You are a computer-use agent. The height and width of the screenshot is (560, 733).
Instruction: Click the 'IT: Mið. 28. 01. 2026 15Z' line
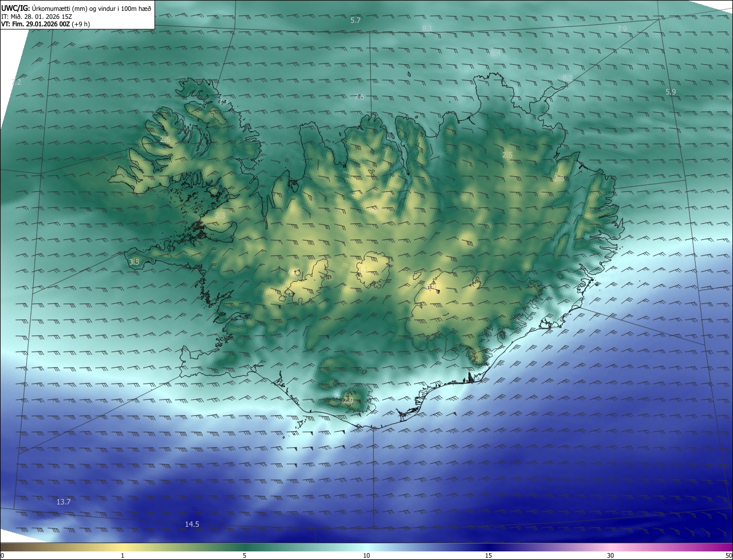click(36, 17)
